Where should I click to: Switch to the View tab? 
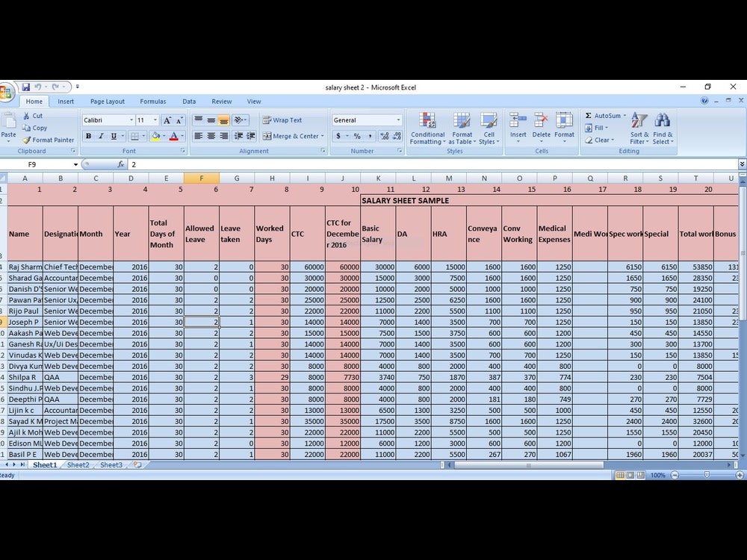coord(254,102)
